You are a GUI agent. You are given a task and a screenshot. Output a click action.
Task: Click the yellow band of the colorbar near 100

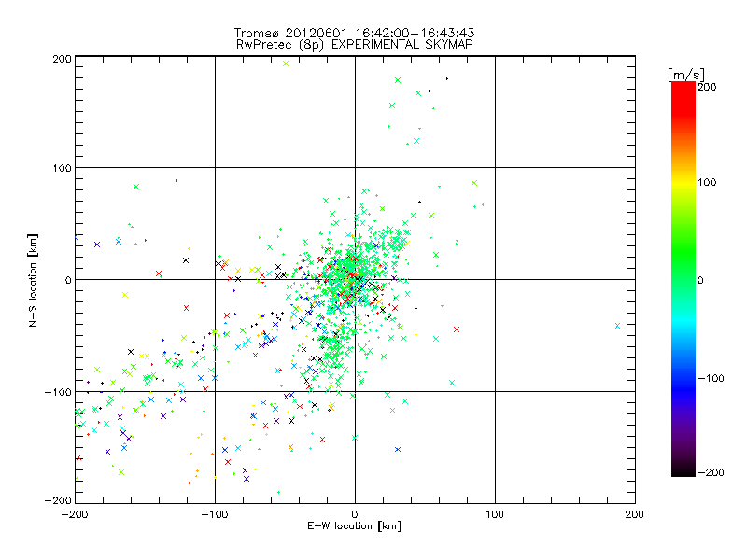tap(684, 183)
